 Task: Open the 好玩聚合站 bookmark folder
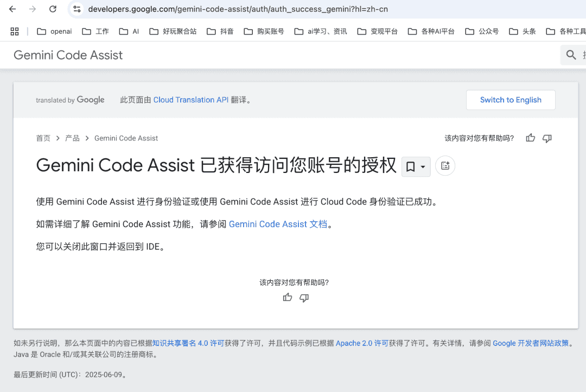173,31
